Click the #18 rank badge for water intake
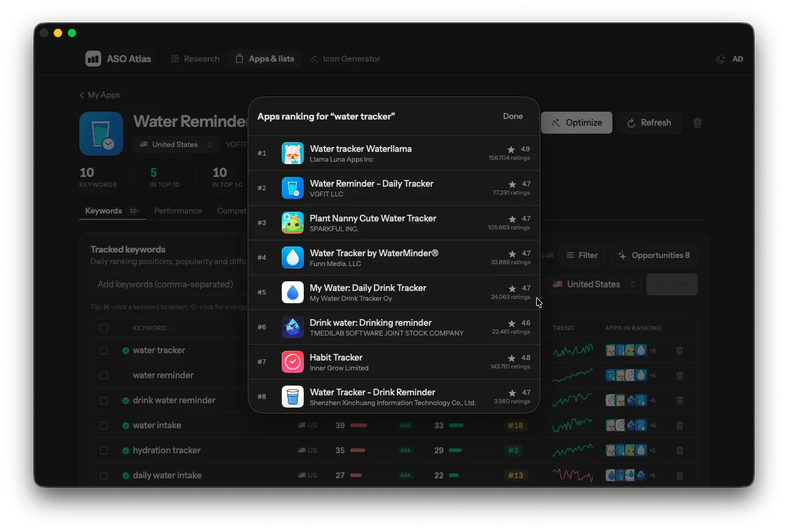Viewport: 788px width, 532px height. click(516, 426)
